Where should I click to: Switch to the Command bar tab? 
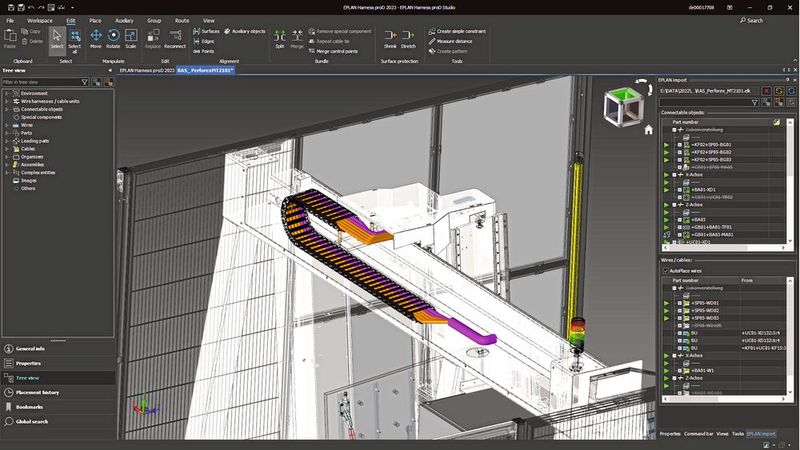click(x=698, y=433)
